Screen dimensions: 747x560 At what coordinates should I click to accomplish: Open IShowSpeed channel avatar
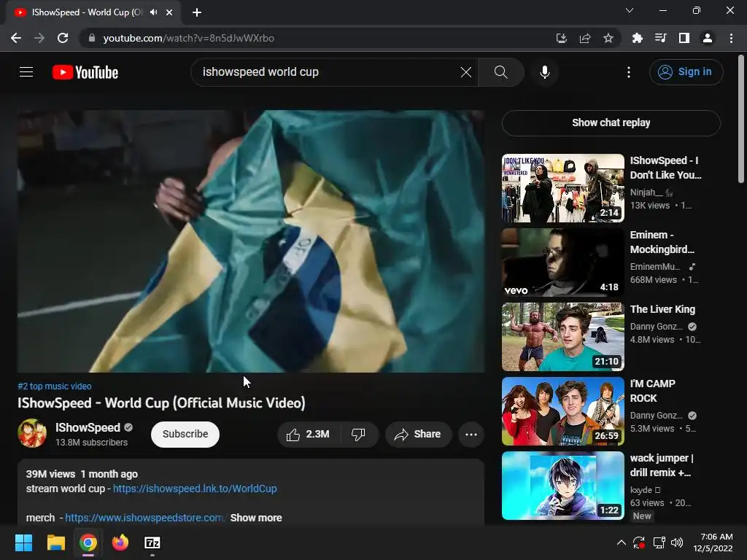[32, 433]
